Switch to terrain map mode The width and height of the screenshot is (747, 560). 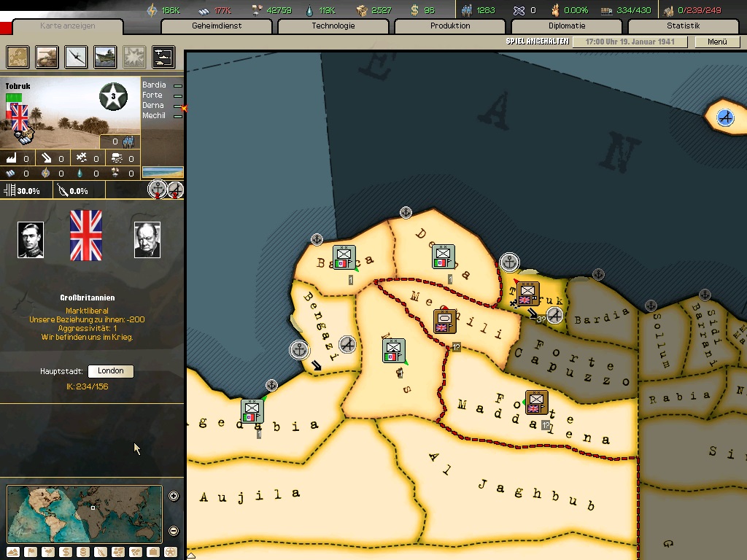click(x=13, y=552)
